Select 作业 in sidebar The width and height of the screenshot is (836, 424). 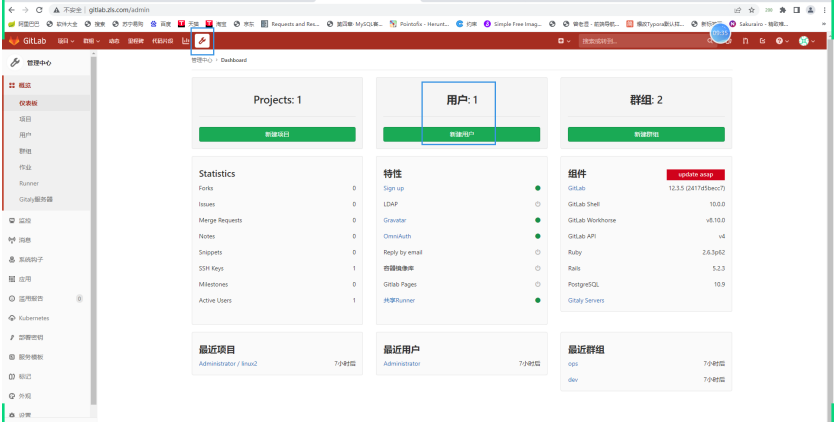(25, 167)
